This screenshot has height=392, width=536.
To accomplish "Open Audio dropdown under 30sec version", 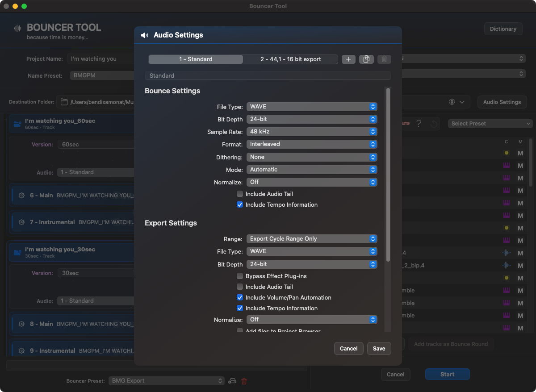I will [96, 301].
